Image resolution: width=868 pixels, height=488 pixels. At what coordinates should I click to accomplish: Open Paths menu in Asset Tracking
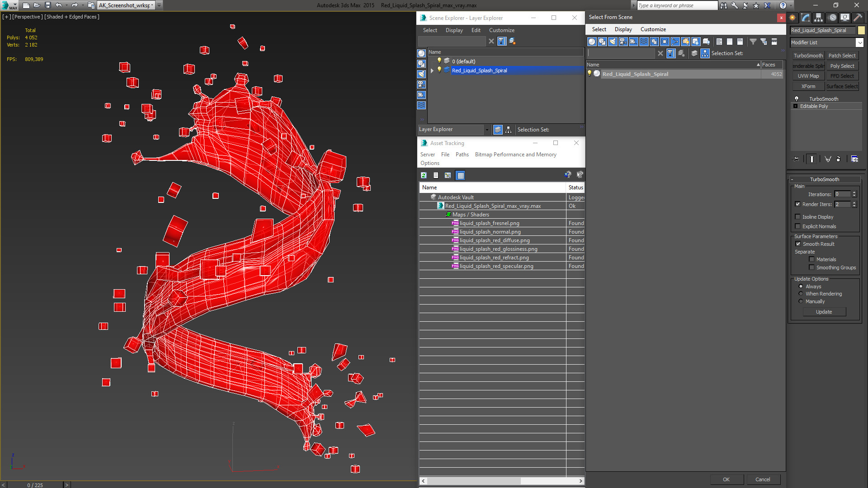tap(462, 155)
